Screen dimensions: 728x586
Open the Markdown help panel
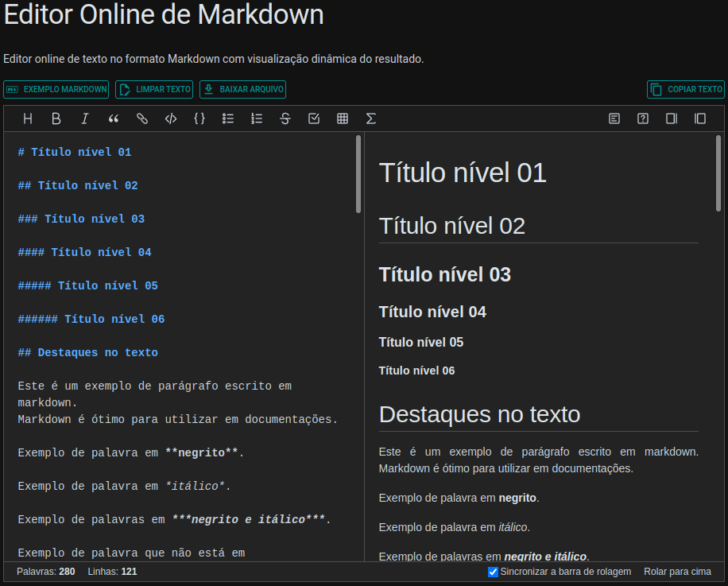click(642, 118)
